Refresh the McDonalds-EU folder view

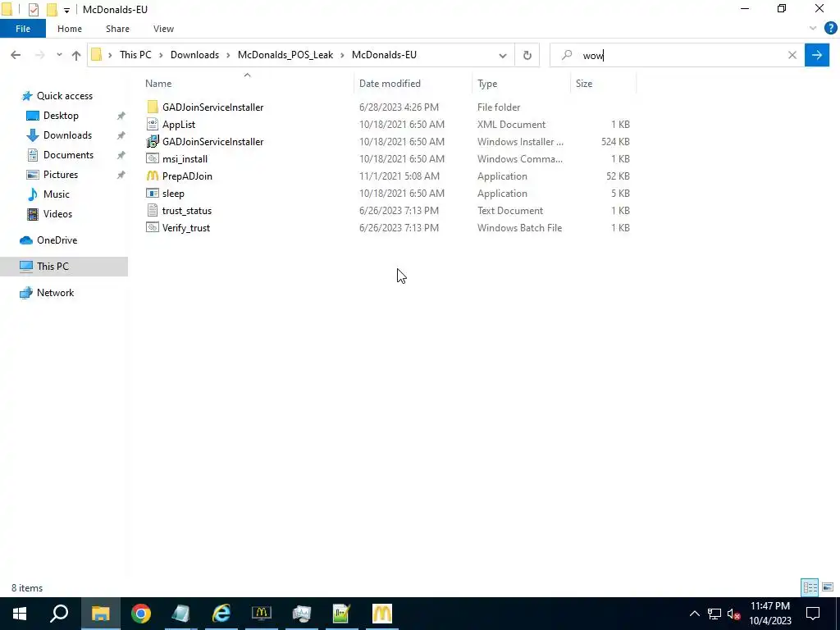(527, 55)
